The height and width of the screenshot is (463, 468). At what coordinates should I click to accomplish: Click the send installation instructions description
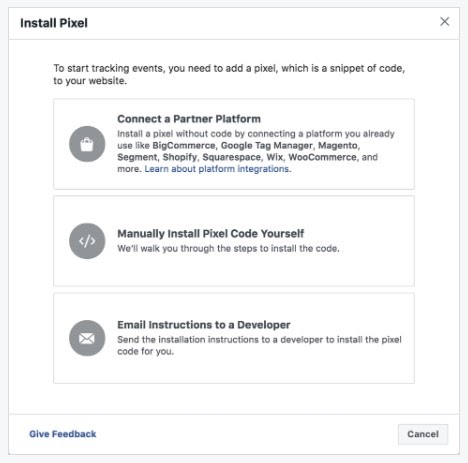(x=259, y=345)
